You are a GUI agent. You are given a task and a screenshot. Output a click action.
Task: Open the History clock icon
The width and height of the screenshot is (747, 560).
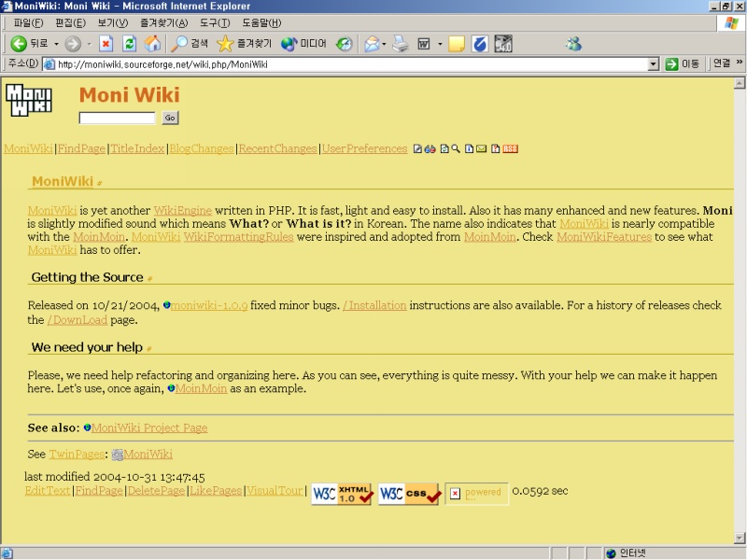[x=344, y=44]
